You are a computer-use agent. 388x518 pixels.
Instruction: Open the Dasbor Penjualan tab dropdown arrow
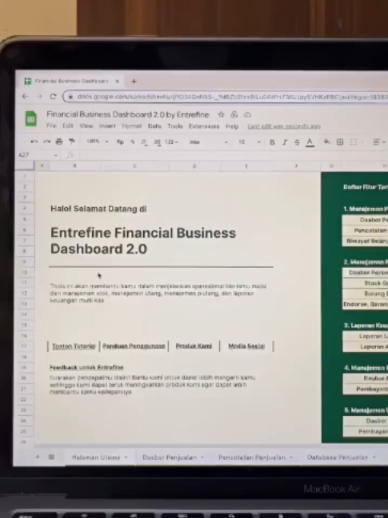pyautogui.click(x=202, y=457)
